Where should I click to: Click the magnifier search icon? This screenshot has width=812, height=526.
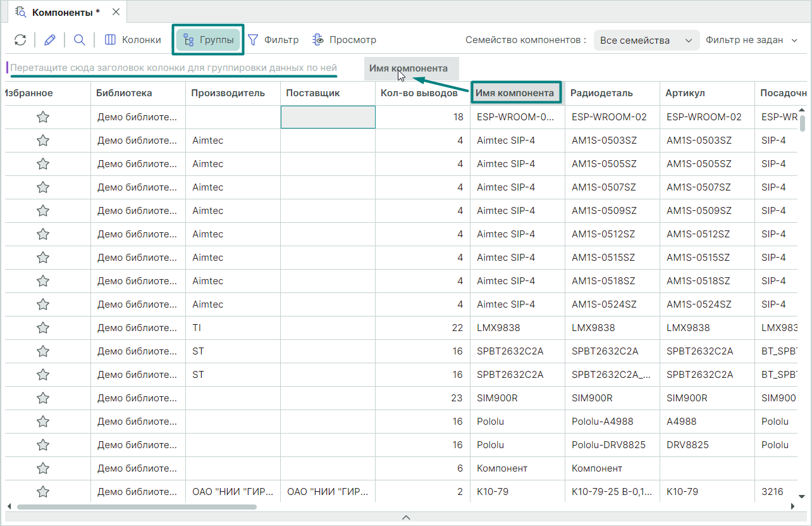click(79, 40)
